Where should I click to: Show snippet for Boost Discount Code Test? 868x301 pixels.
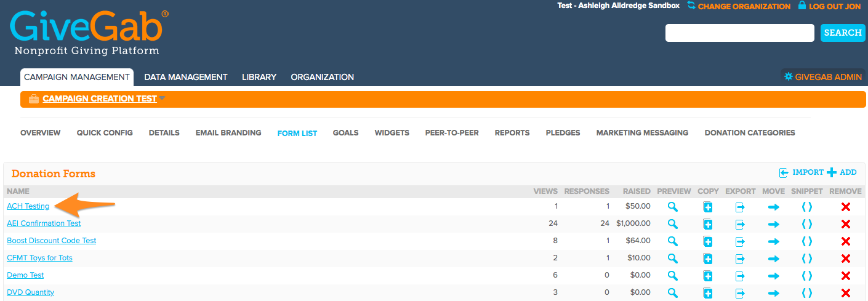tap(806, 241)
